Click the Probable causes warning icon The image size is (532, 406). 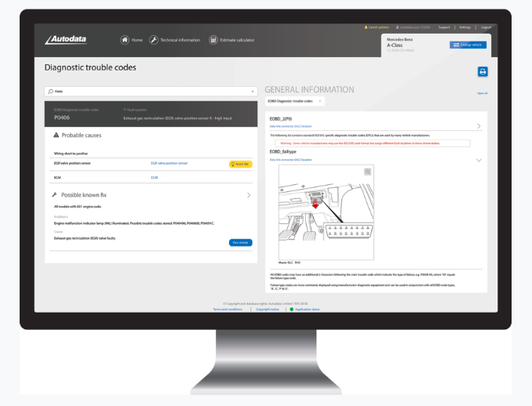tap(56, 135)
